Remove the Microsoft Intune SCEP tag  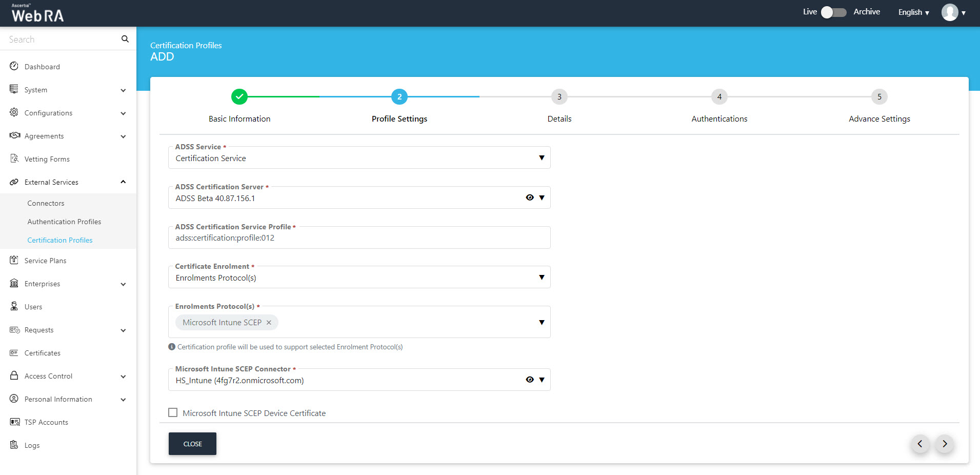269,323
